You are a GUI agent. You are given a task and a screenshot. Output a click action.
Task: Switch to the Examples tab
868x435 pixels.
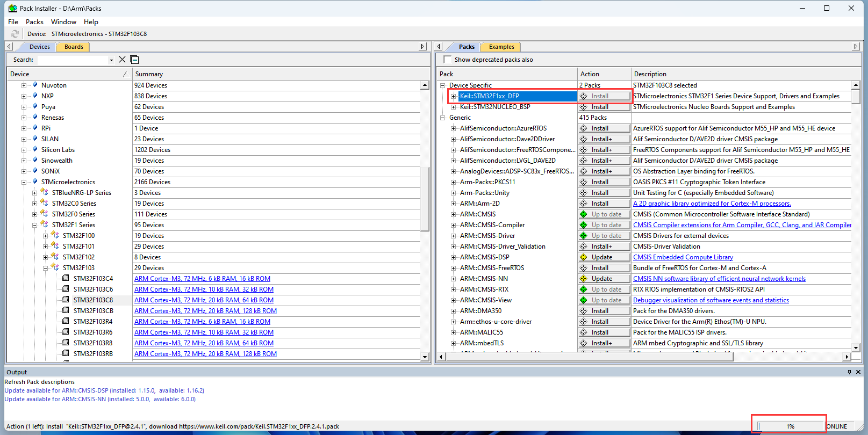click(501, 47)
